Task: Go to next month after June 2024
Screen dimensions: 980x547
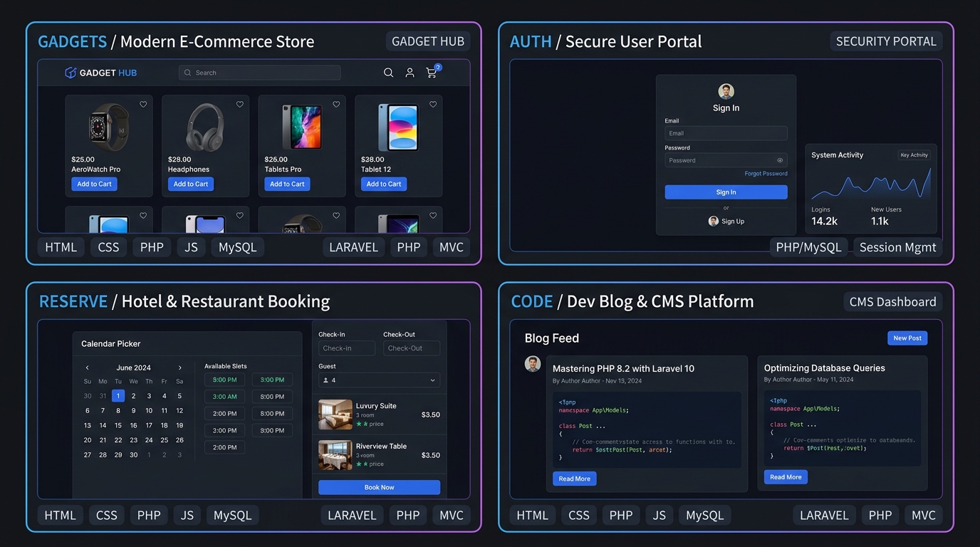Action: [x=180, y=368]
